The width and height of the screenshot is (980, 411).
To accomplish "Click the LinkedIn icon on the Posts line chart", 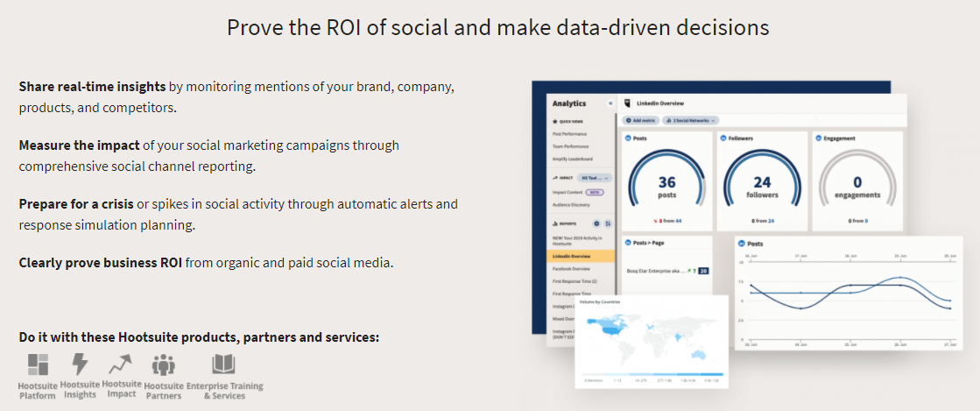I will 742,244.
